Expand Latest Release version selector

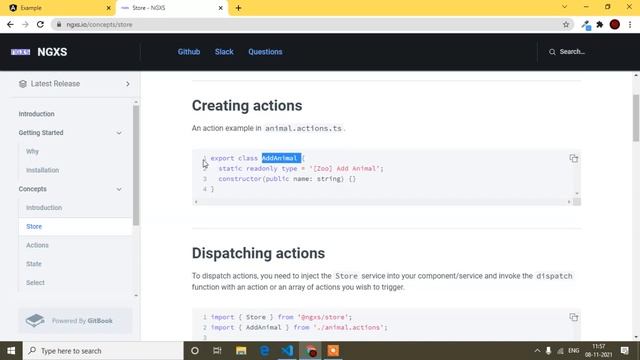pyautogui.click(x=128, y=84)
